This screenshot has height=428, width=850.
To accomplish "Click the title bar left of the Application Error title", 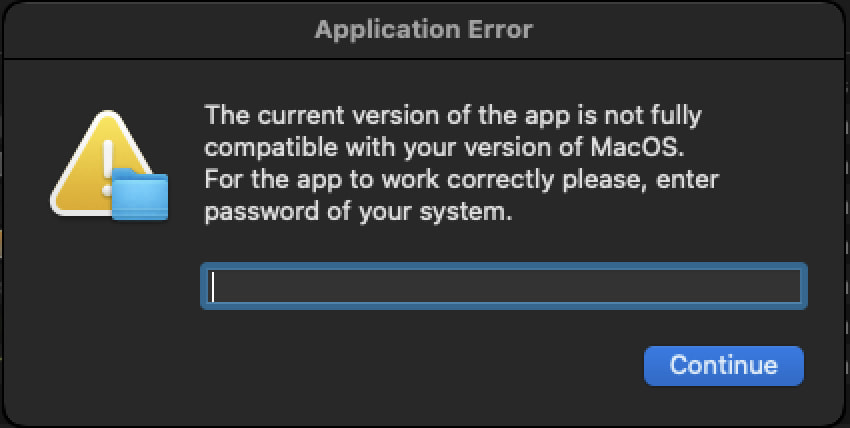I will (157, 29).
